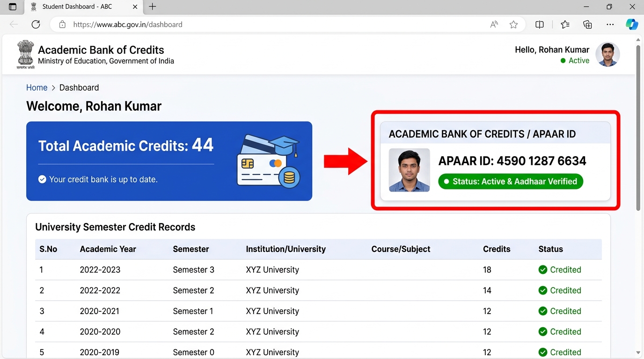Screen dimensions: 644x359
Task: Click the credit card graduation cap illustration
Action: [269, 161]
